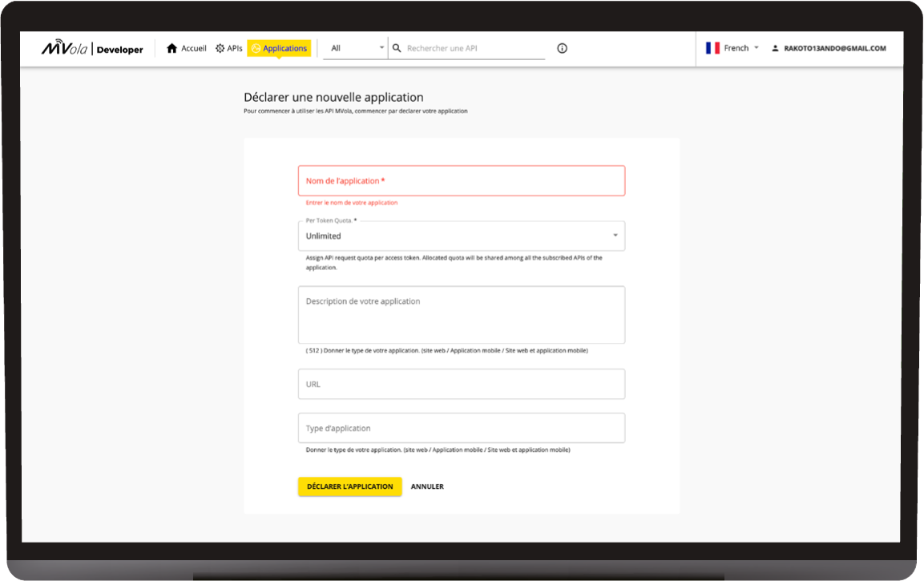The width and height of the screenshot is (924, 581).
Task: Click the search magnifier icon
Action: click(397, 48)
